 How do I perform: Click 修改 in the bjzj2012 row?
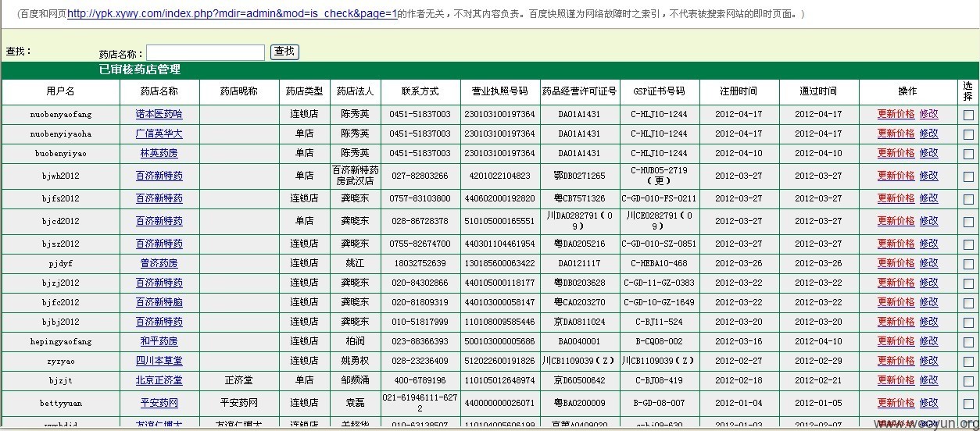click(x=929, y=283)
